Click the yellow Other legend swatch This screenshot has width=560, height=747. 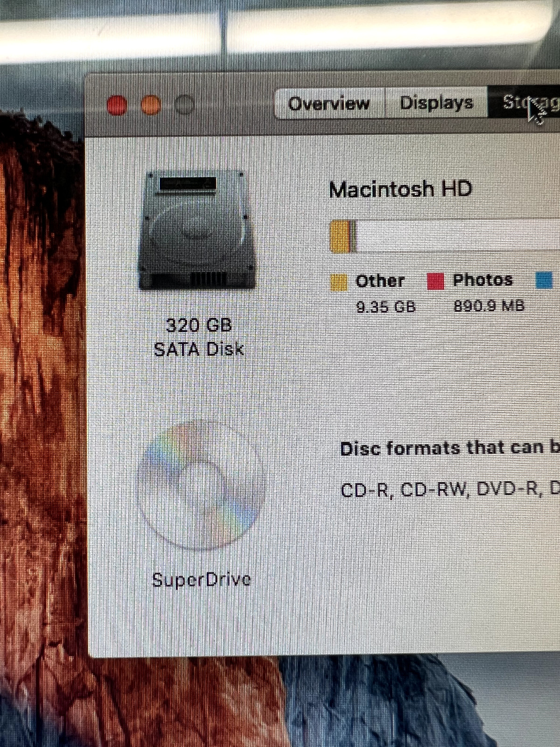point(339,282)
